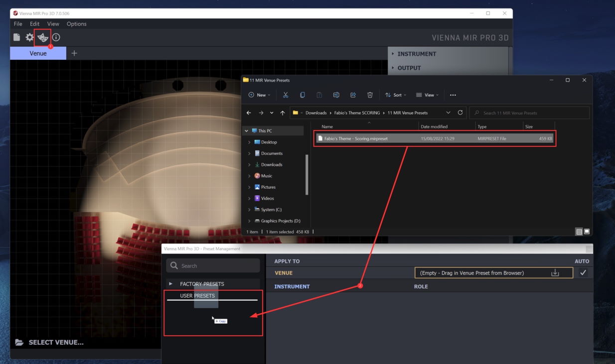615x364 pixels.
Task: Open the View menu in MIR Pro
Action: pyautogui.click(x=53, y=24)
